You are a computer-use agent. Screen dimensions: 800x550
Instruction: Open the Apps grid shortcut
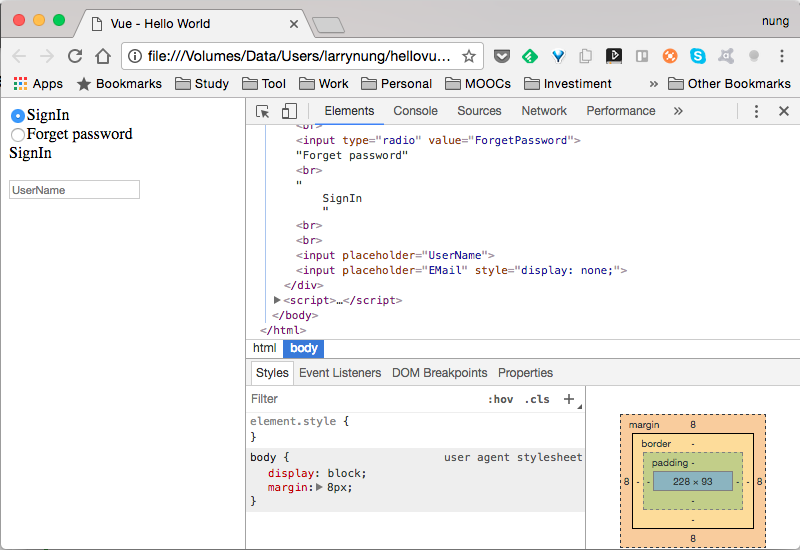coord(38,84)
